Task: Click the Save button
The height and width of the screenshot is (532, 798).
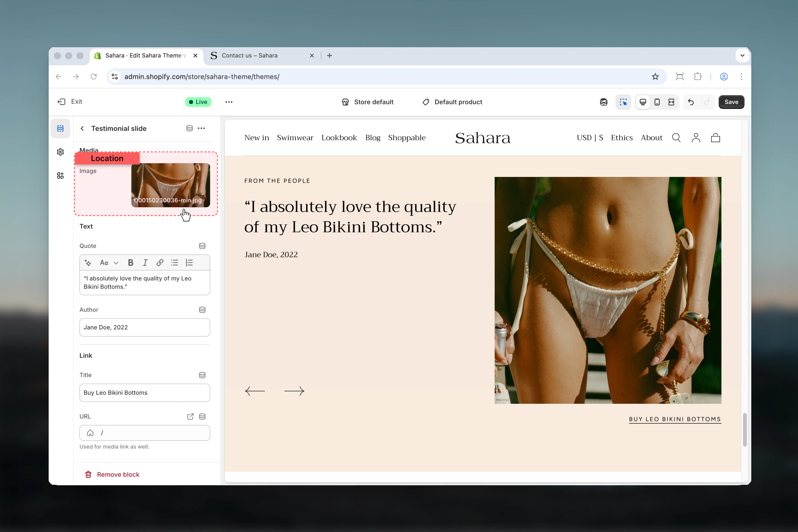Action: point(731,102)
